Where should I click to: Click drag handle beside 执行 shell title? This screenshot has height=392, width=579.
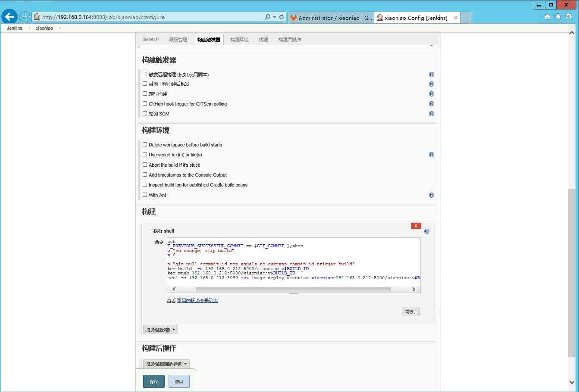coord(150,231)
